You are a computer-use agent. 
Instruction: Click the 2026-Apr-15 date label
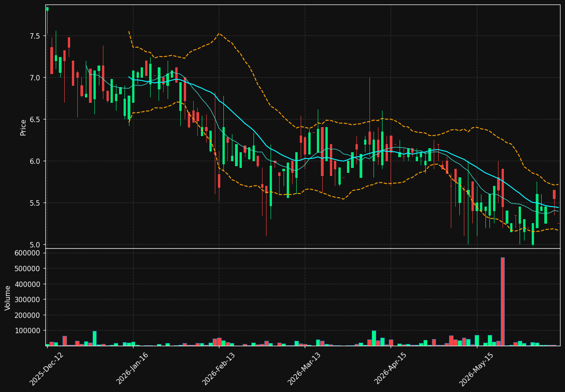(390, 369)
